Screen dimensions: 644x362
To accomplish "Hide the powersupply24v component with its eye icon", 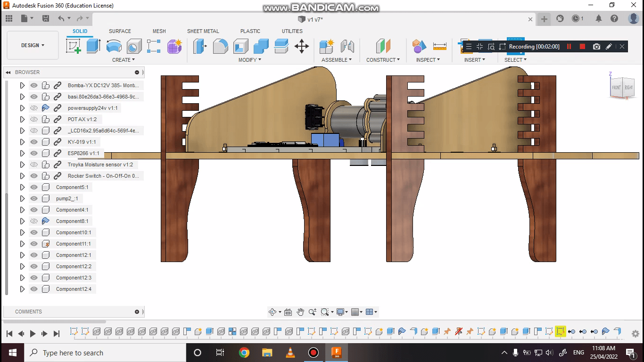I will coord(33,107).
